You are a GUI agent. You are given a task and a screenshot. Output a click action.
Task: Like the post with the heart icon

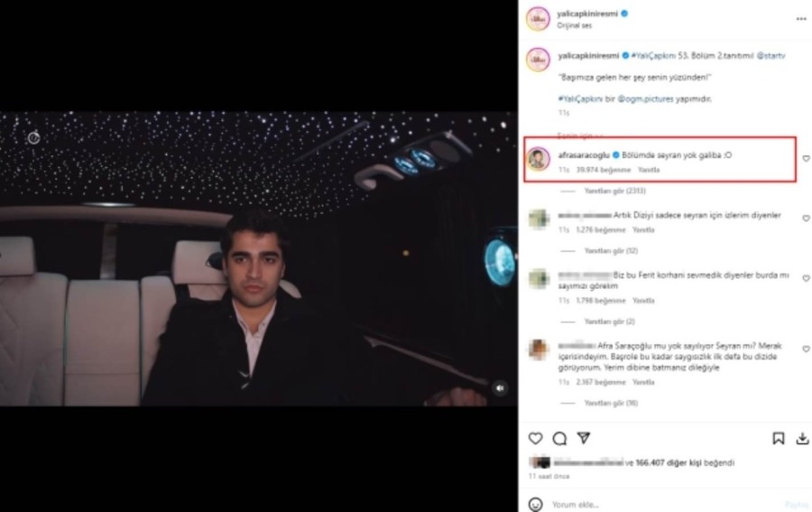[535, 439]
